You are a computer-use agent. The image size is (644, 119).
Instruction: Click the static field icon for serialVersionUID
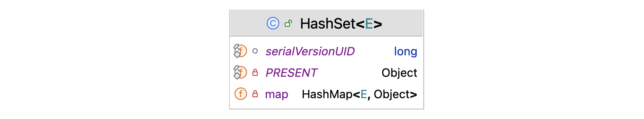click(240, 51)
